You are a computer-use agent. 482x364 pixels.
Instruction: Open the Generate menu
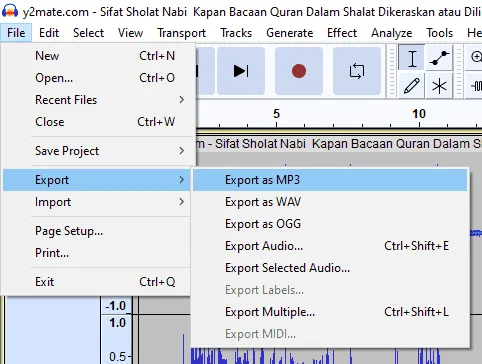click(289, 33)
